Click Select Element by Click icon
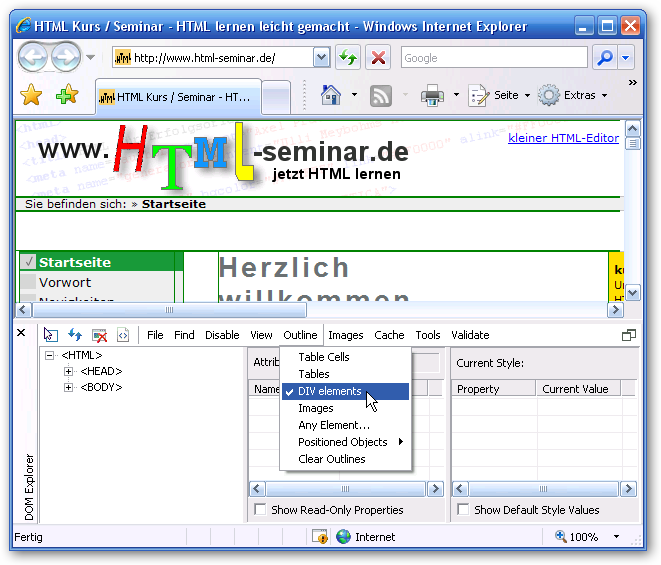 tap(51, 335)
